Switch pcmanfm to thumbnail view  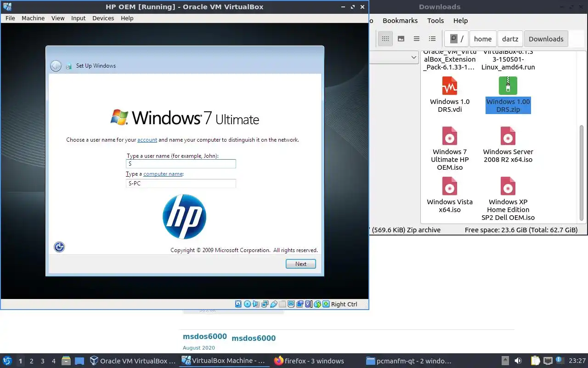tap(401, 39)
